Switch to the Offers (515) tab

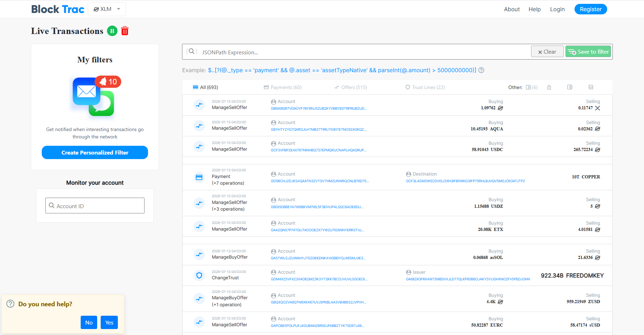click(350, 87)
